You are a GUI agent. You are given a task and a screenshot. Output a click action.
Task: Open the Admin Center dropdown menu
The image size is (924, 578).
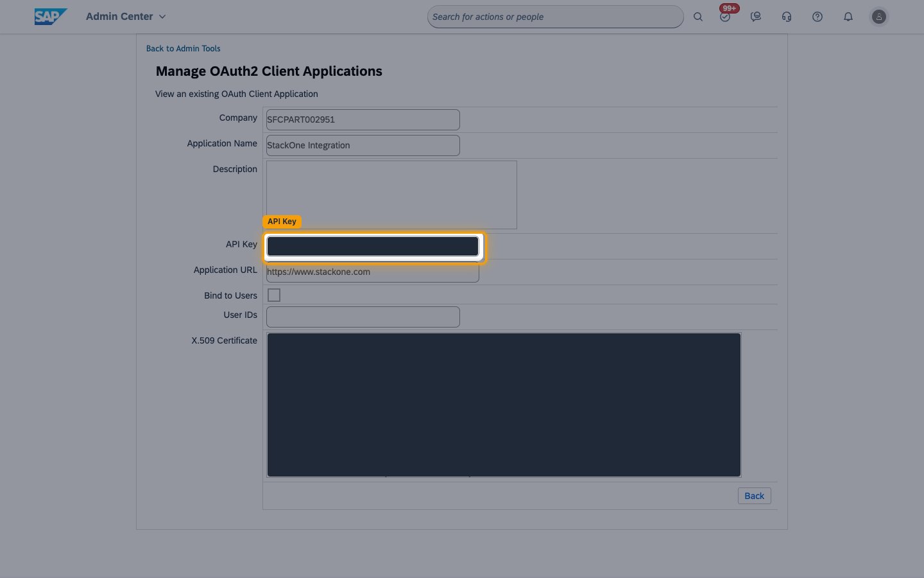coord(126,17)
